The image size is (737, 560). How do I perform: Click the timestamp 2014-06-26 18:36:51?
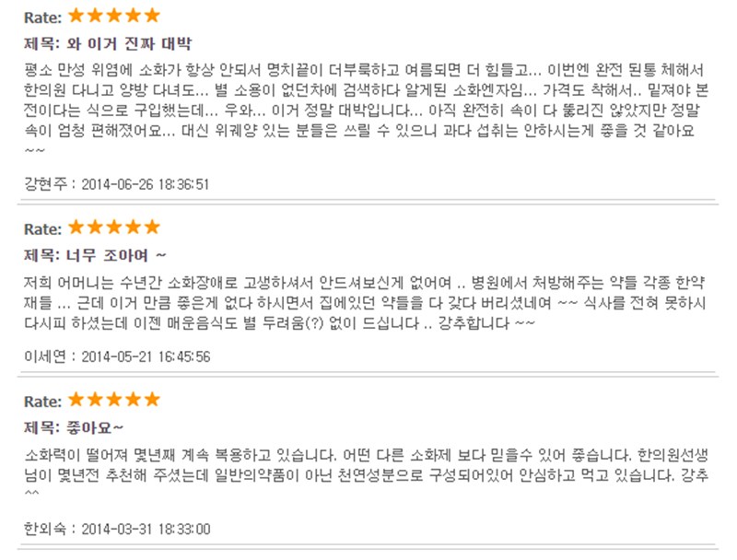[x=145, y=184]
